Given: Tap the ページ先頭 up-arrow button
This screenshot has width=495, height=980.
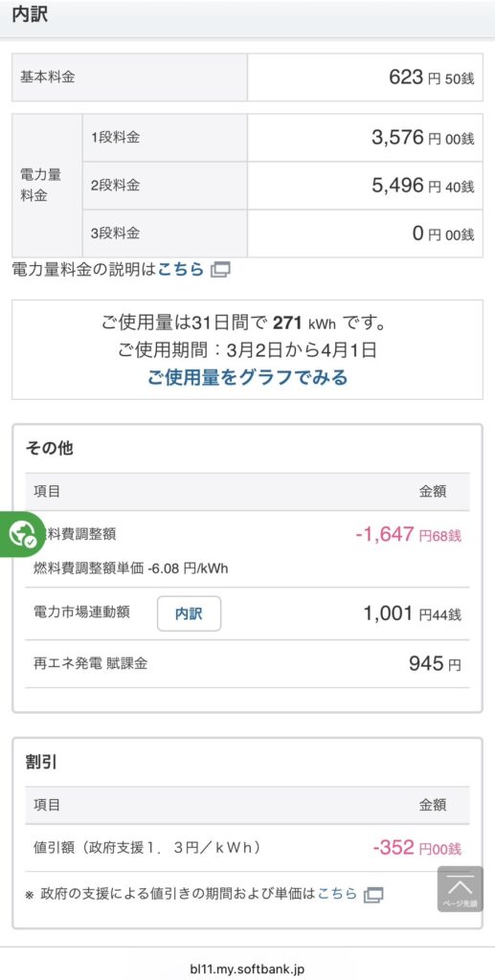Looking at the screenshot, I should tap(460, 889).
